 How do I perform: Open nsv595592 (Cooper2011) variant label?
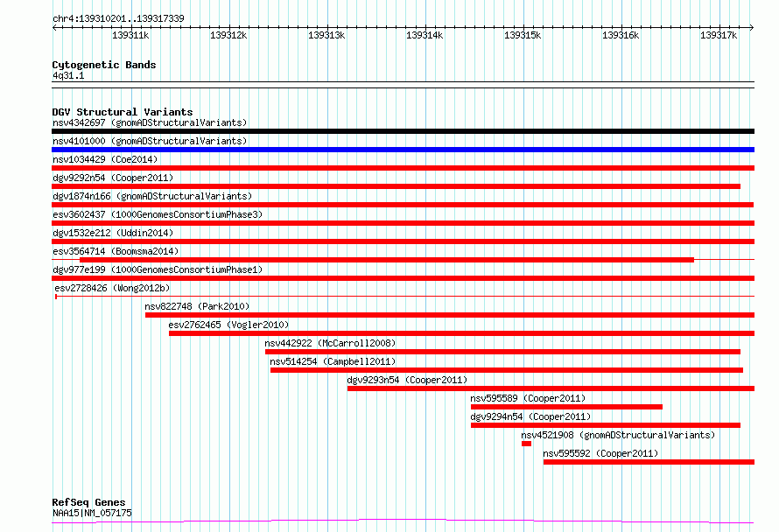(600, 453)
